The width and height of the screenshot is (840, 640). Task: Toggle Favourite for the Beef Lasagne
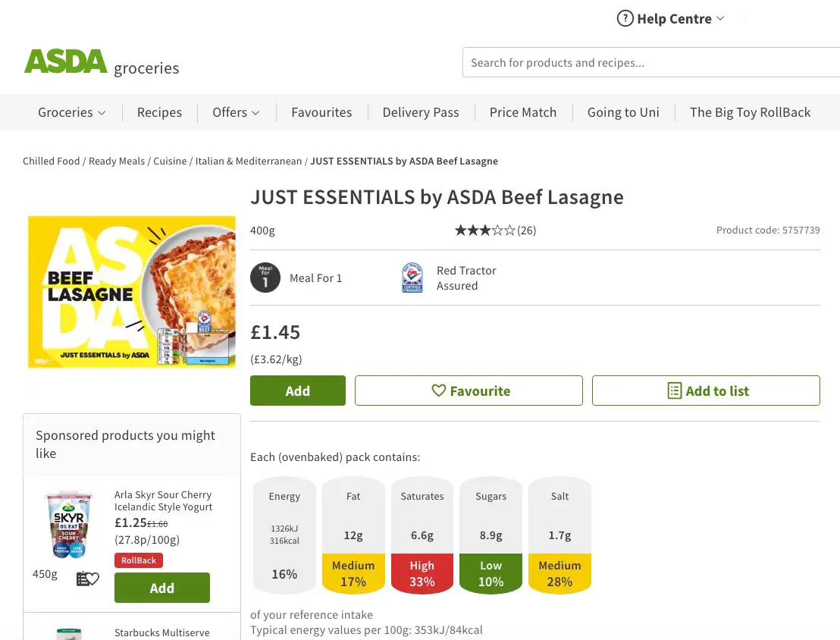pyautogui.click(x=469, y=391)
